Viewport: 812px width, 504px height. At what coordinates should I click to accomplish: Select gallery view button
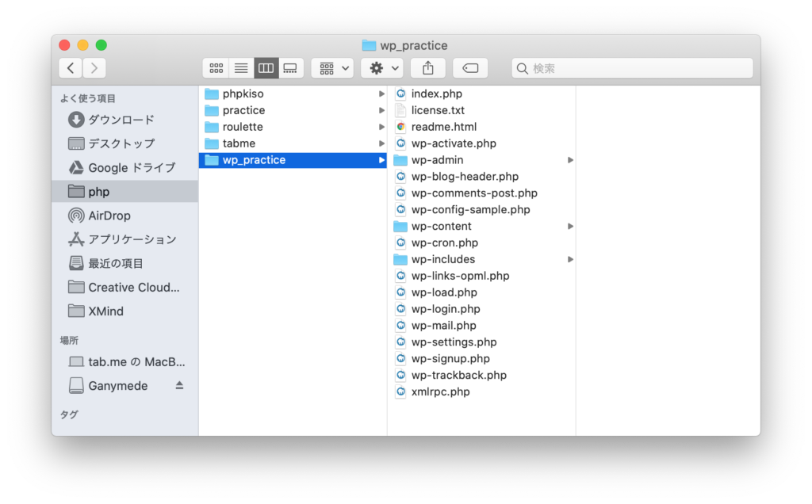[x=290, y=68]
